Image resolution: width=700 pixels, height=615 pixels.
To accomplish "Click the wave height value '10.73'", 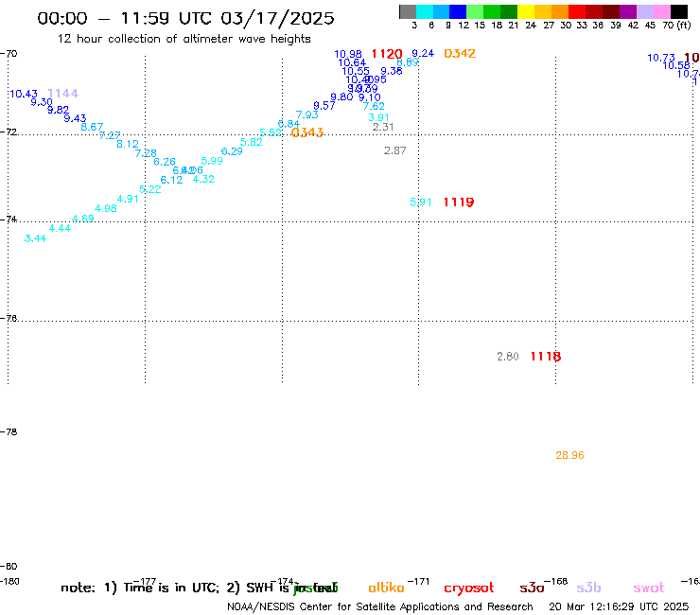I will [x=661, y=58].
